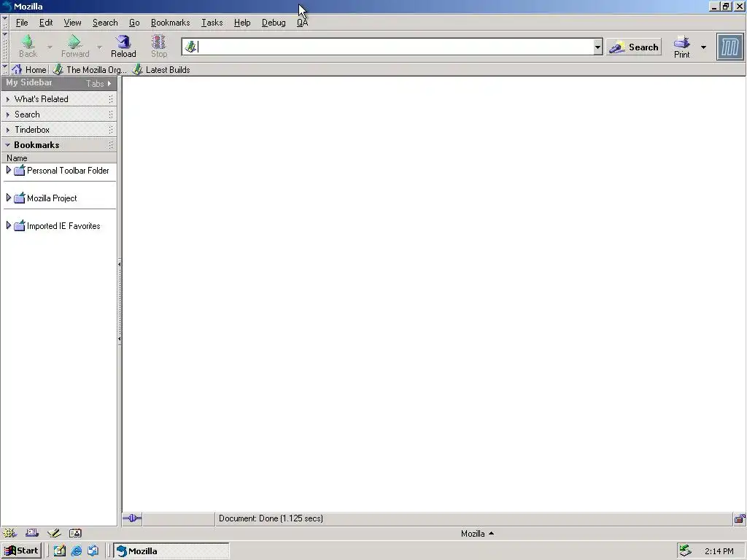
Task: Select the Mozilla Project bookmark folder
Action: 52,198
